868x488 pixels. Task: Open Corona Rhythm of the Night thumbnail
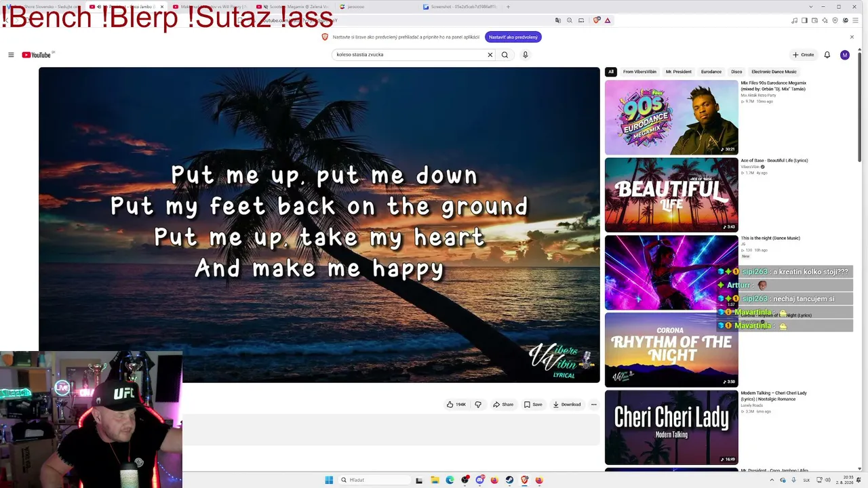671,350
